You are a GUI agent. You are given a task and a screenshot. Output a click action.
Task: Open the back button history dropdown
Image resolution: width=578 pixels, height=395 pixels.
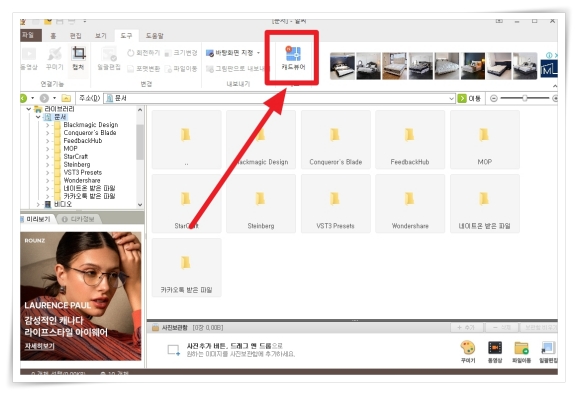[32, 98]
